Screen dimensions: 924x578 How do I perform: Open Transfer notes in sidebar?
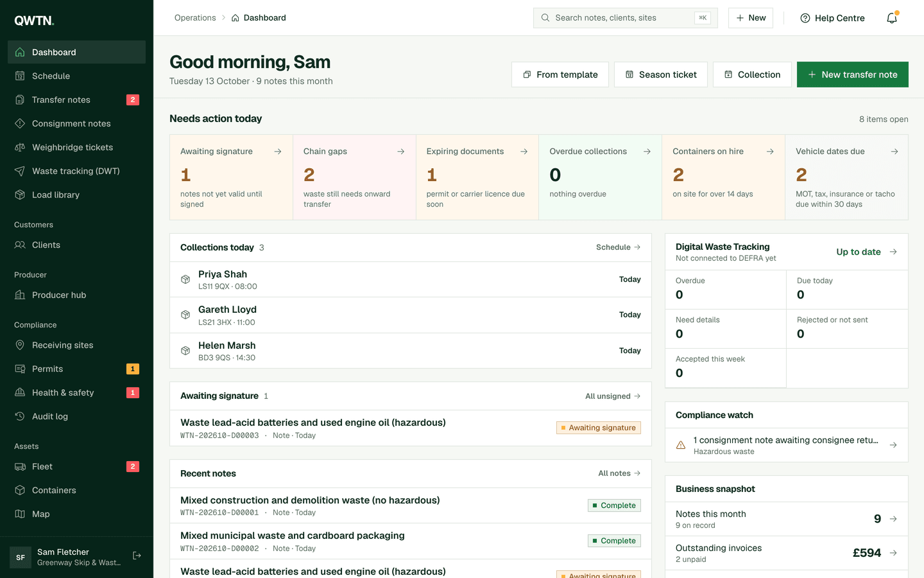tap(76, 100)
